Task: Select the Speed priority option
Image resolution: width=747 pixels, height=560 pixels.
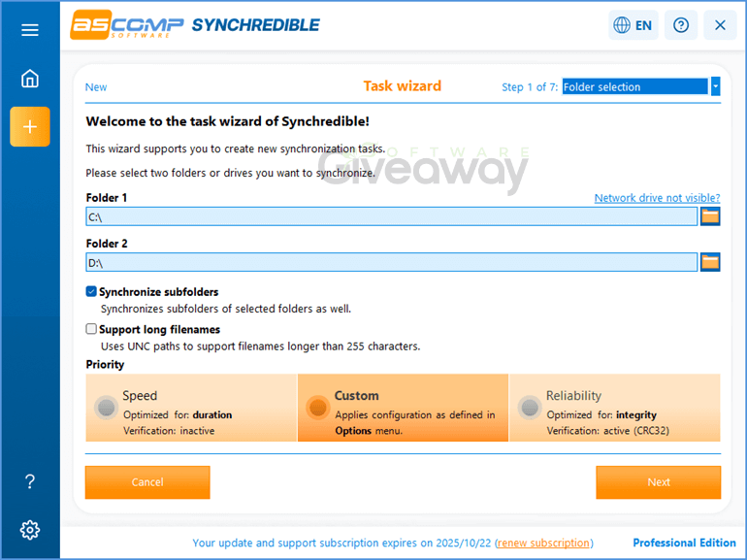Action: [191, 408]
